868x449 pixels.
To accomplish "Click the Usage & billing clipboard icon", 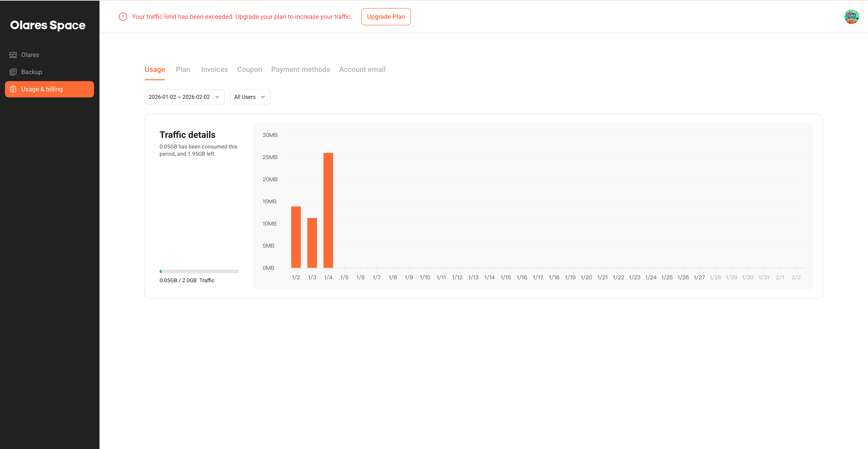I will tap(13, 89).
